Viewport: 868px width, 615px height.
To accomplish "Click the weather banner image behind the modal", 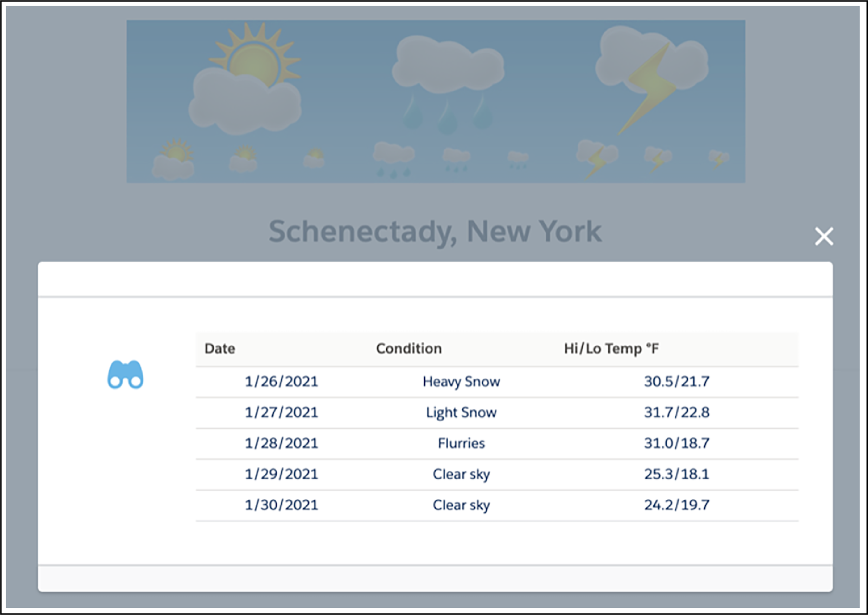I will coord(436,102).
